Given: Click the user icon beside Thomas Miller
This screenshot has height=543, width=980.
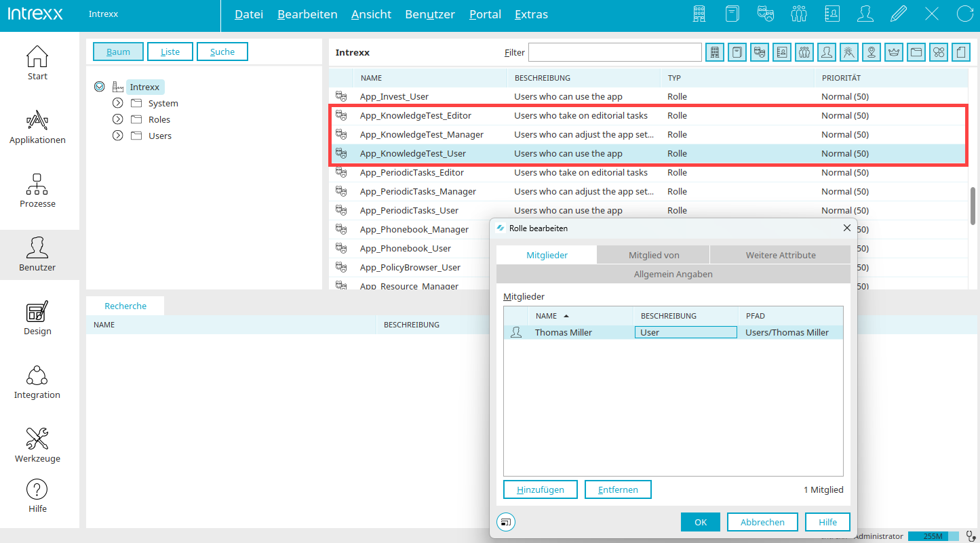Looking at the screenshot, I should coord(516,332).
